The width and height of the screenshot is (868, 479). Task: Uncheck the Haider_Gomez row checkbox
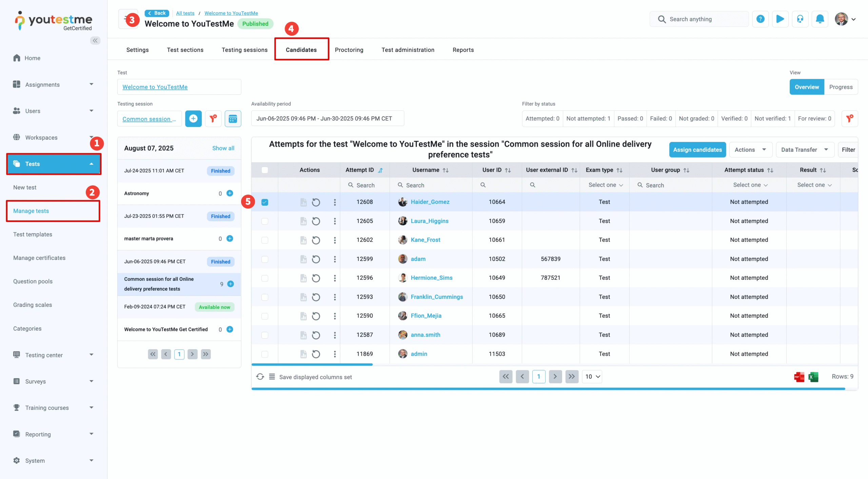click(x=265, y=202)
